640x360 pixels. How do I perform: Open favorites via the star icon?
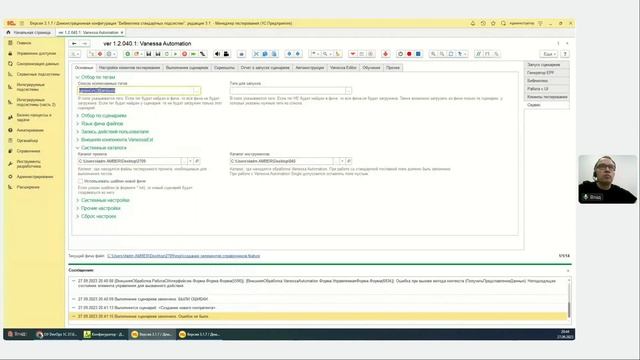pyautogui.click(x=493, y=23)
